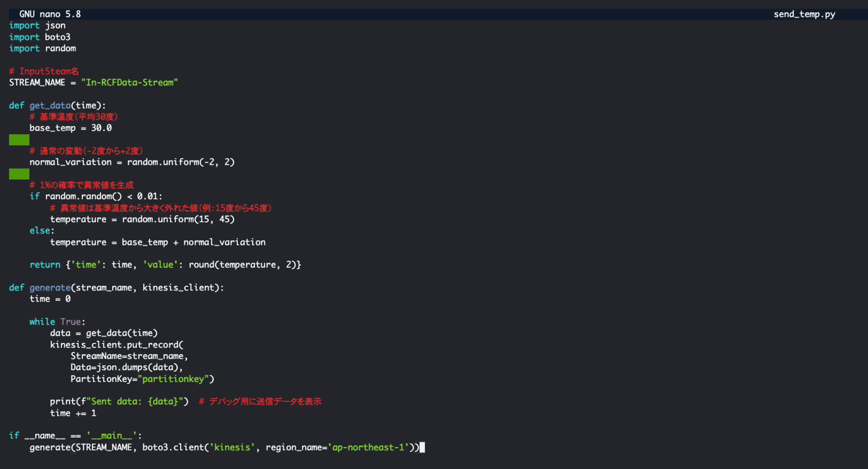Click the PartitionKey="partitionkey" argument
This screenshot has width=868, height=469.
point(142,379)
